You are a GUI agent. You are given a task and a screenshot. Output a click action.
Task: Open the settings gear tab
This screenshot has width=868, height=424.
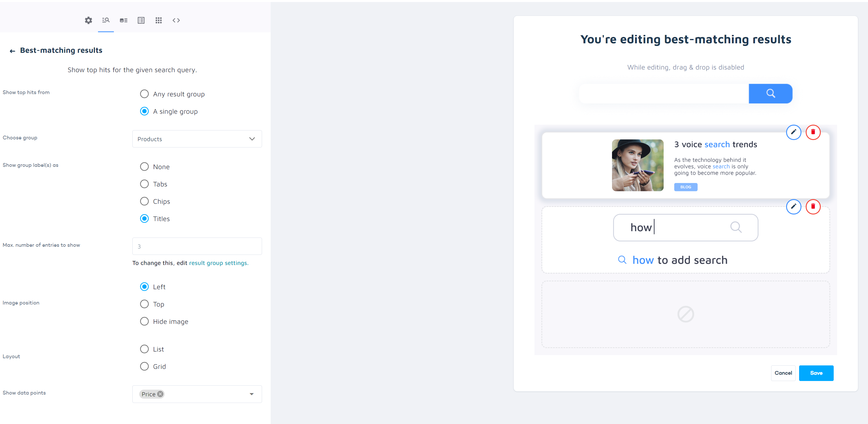(88, 20)
